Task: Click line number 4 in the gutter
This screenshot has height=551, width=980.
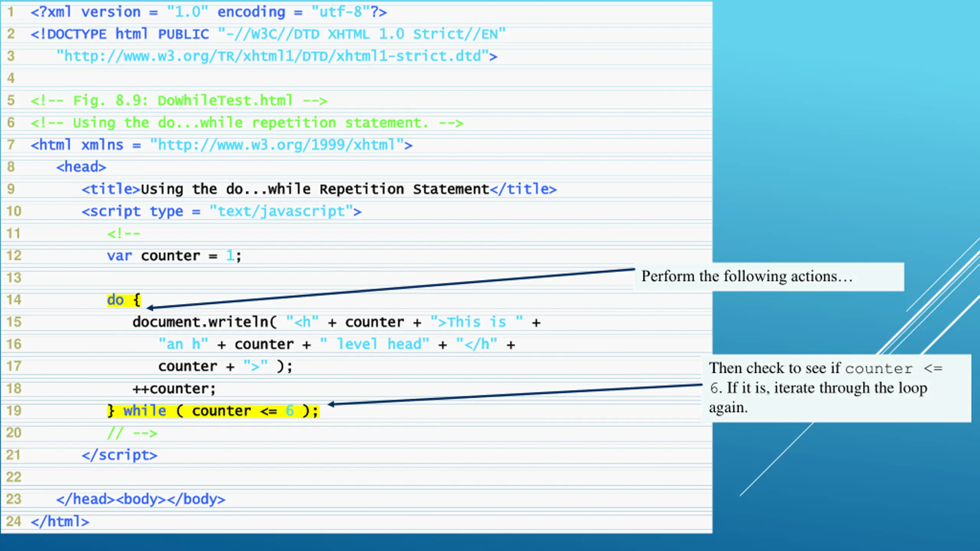Action: click(11, 78)
